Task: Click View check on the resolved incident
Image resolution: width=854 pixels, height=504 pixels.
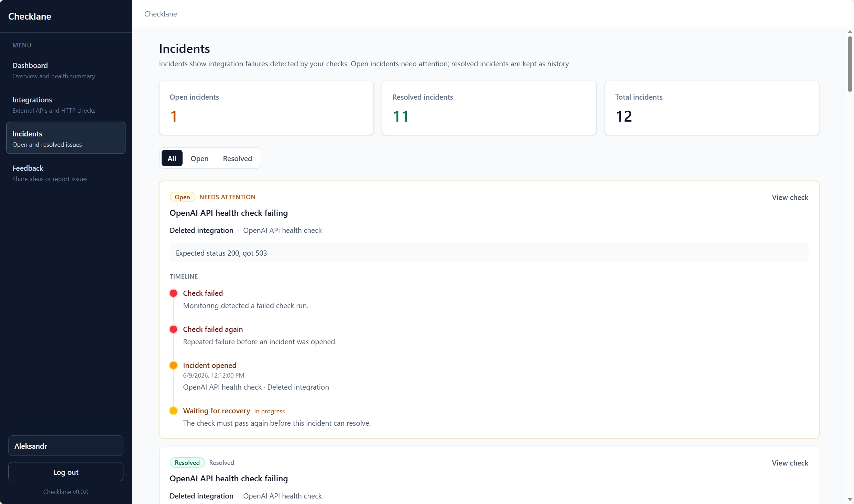Action: point(790,463)
